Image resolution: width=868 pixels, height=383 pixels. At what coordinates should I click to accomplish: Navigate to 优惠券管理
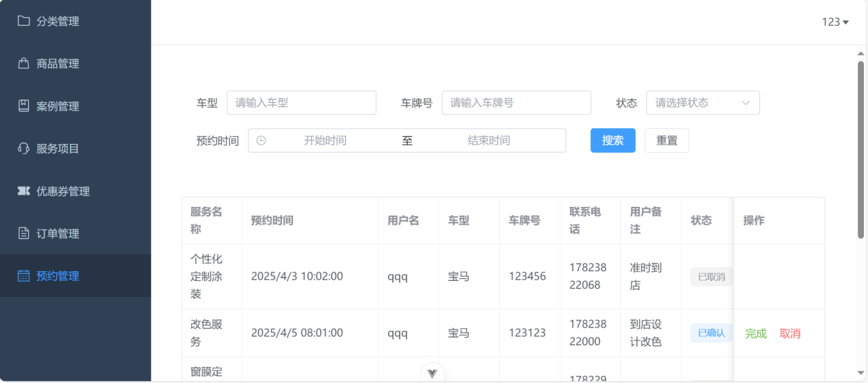[75, 191]
